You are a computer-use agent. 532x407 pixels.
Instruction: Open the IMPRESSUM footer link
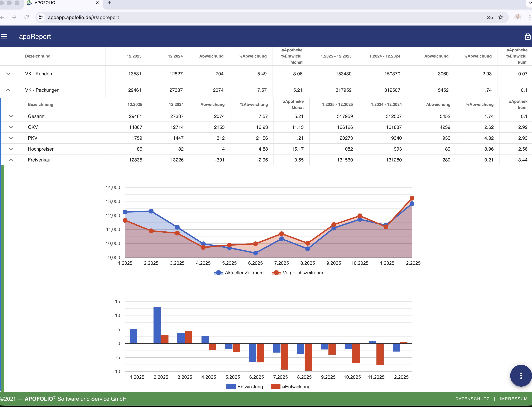513,399
